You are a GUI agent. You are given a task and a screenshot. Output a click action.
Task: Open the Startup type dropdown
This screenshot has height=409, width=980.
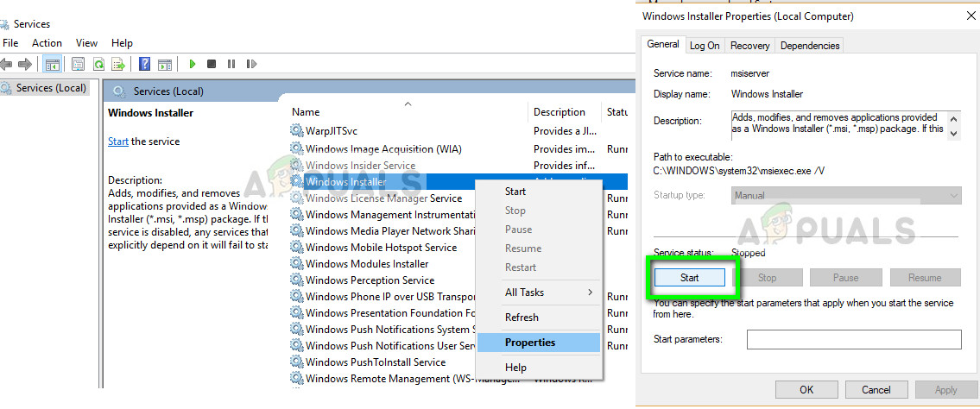[845, 196]
